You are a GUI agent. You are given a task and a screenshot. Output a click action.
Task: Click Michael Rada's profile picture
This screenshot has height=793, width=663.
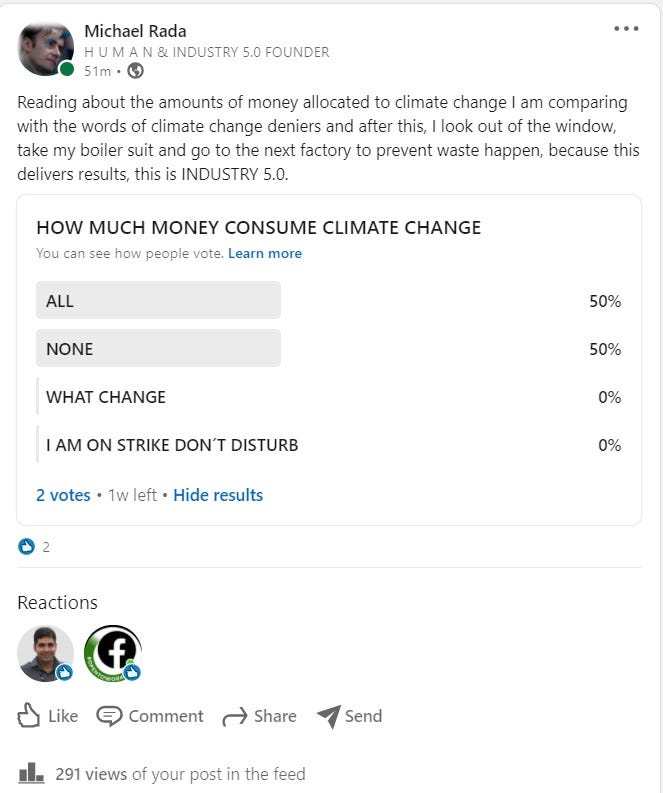tap(46, 49)
